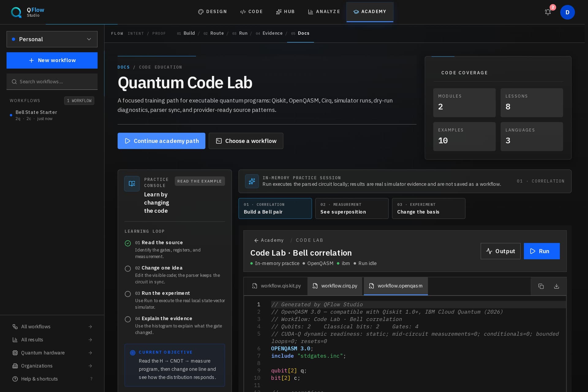Select the 05 Docs flow step
Image resolution: width=588 pixels, height=392 pixels.
pyautogui.click(x=300, y=33)
